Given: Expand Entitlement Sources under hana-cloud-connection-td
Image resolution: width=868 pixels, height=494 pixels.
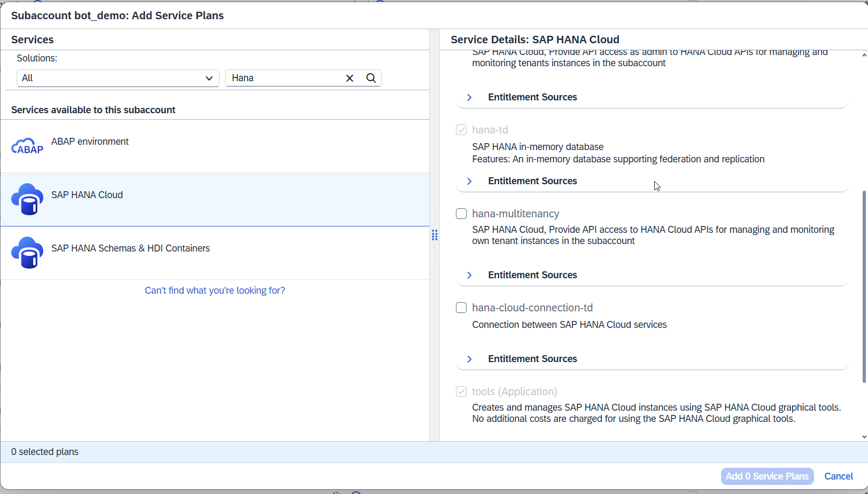Looking at the screenshot, I should point(469,359).
